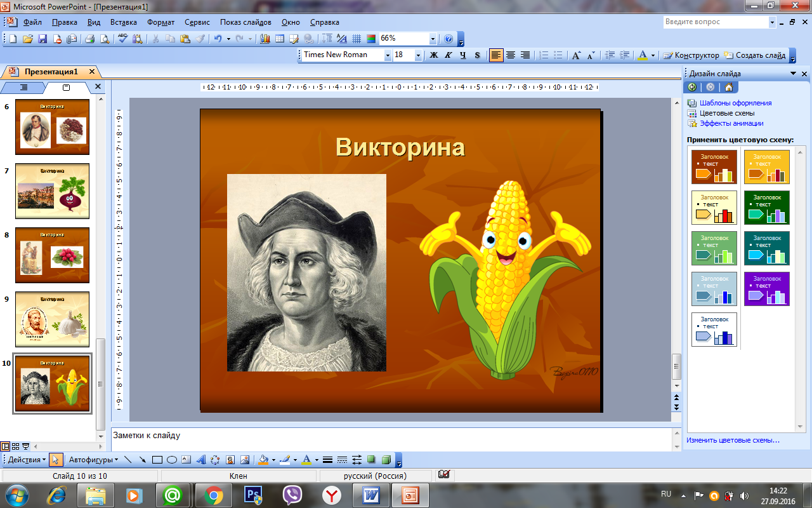Screen dimensions: 812x508
Task: Click the Заметки к слайду notes area
Action: pos(391,439)
